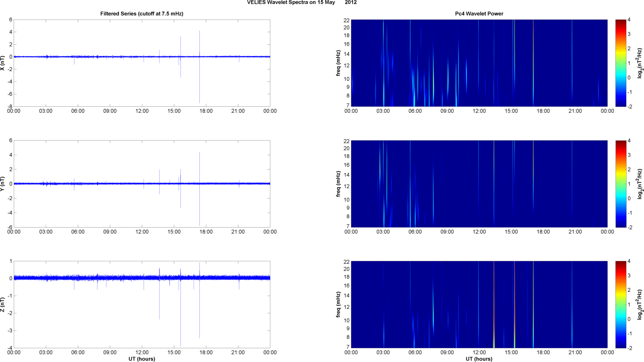Select the Y (nT) axis label
This screenshot has width=644, height=362.
[x=3, y=184]
